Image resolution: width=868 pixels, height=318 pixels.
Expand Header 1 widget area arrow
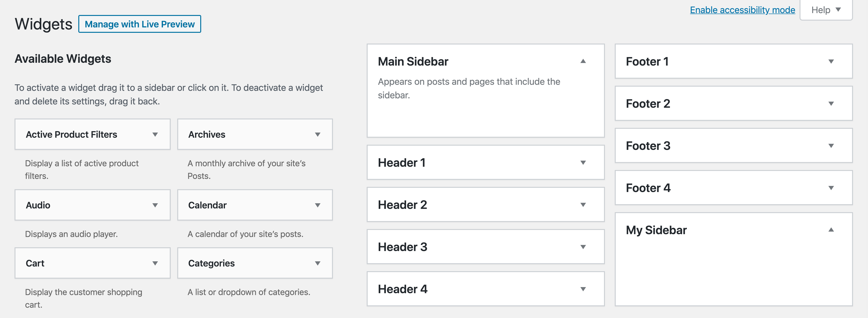point(583,163)
